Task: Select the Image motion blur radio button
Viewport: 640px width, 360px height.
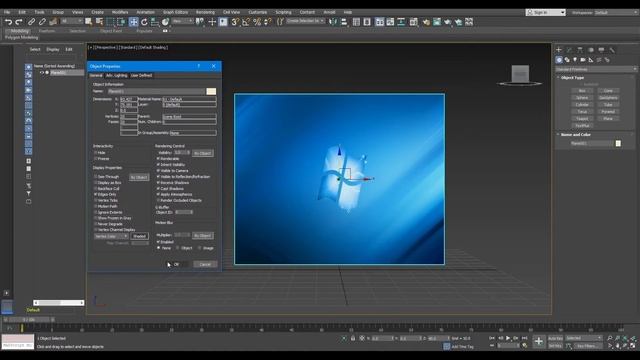Action: point(200,248)
